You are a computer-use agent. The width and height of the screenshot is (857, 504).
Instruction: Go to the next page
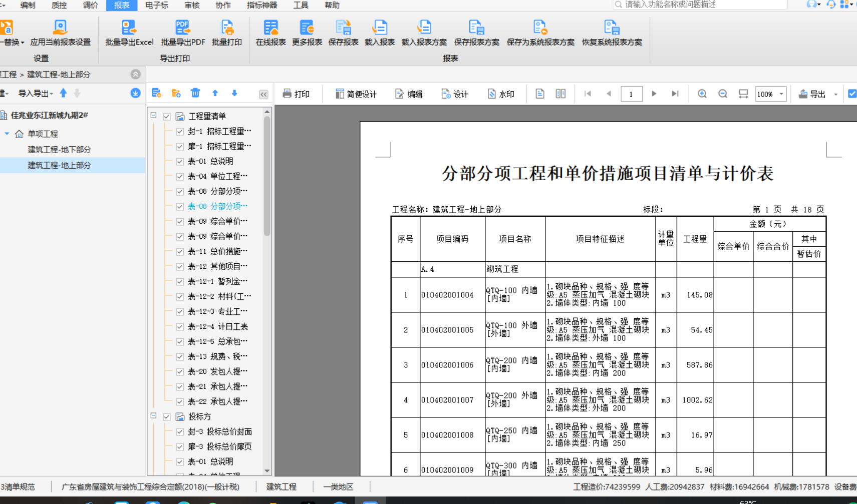[654, 94]
